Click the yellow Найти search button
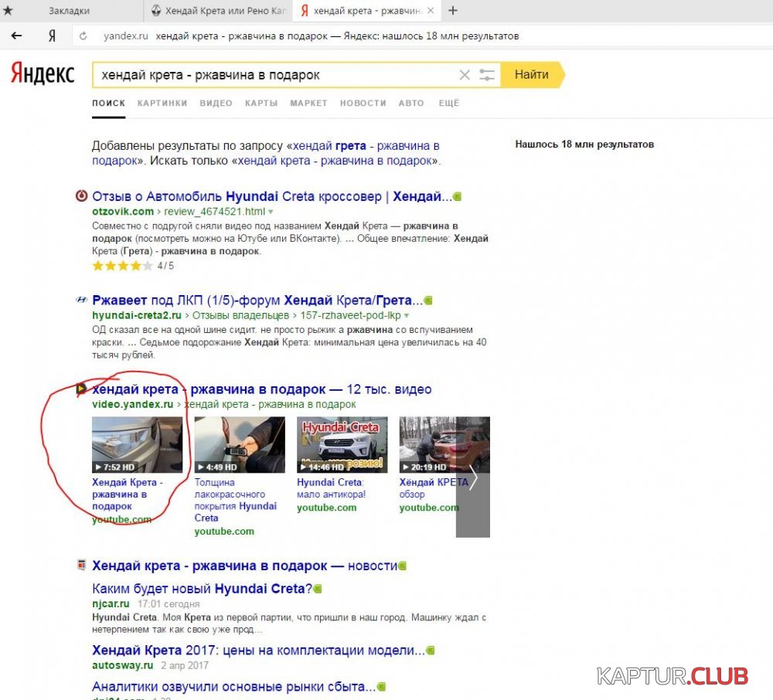This screenshot has width=773, height=700. [x=532, y=75]
